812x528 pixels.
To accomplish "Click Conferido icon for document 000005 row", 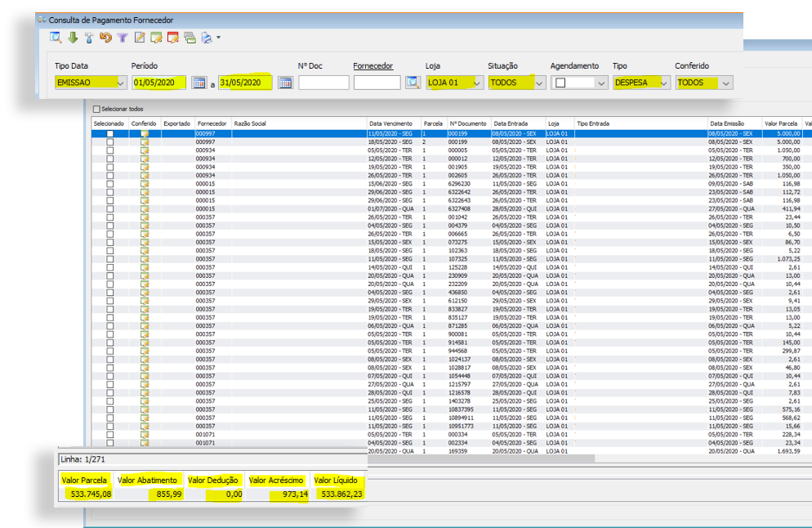I will (x=145, y=150).
